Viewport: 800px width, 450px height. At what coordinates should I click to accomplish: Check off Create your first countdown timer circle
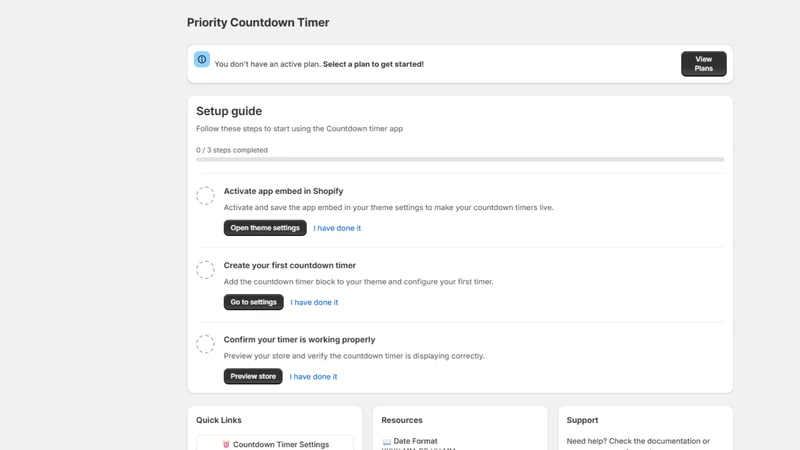coord(206,270)
